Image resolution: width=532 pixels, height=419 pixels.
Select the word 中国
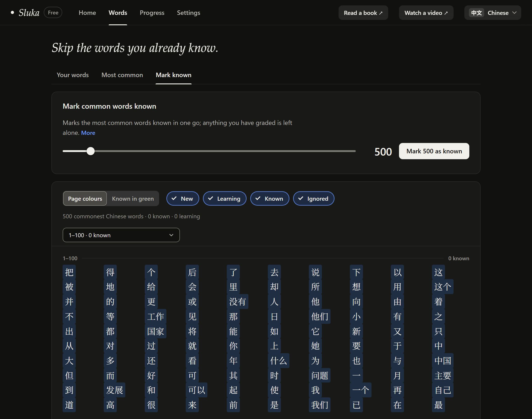point(443,361)
